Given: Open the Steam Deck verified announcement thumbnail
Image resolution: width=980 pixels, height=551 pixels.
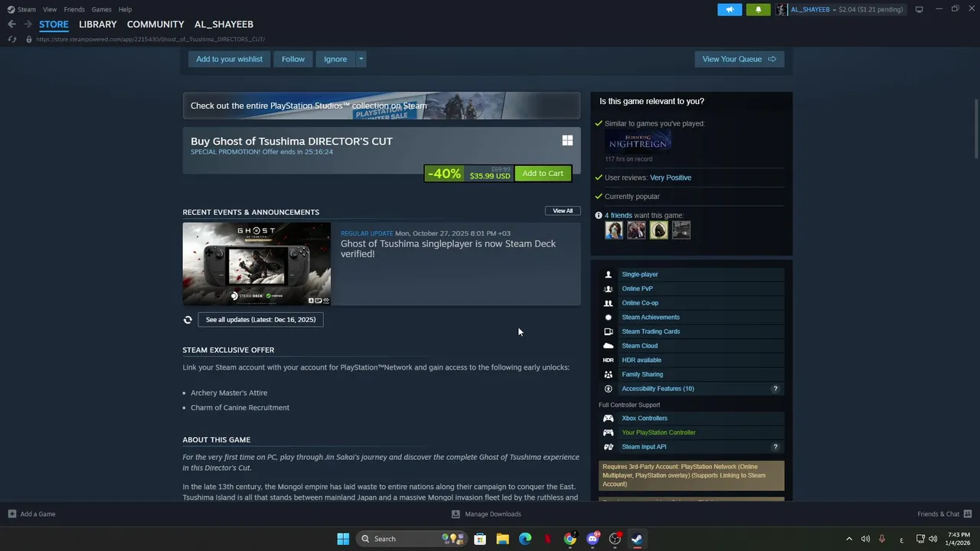Looking at the screenshot, I should pyautogui.click(x=256, y=264).
